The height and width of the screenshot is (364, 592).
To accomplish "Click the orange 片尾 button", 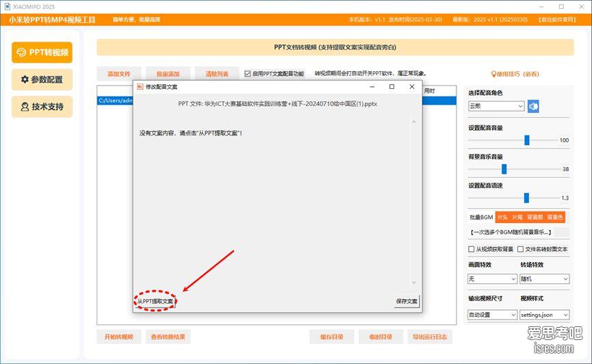I will [517, 217].
